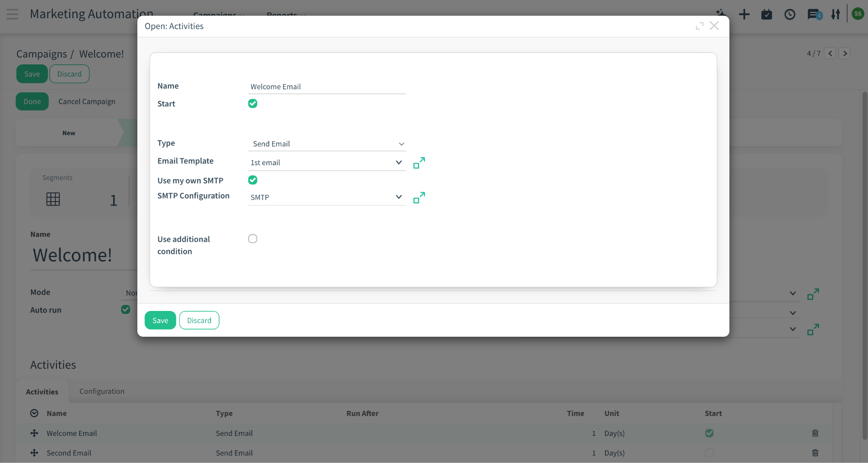
Task: Click the drag handle for Welcome Email row
Action: click(x=34, y=433)
